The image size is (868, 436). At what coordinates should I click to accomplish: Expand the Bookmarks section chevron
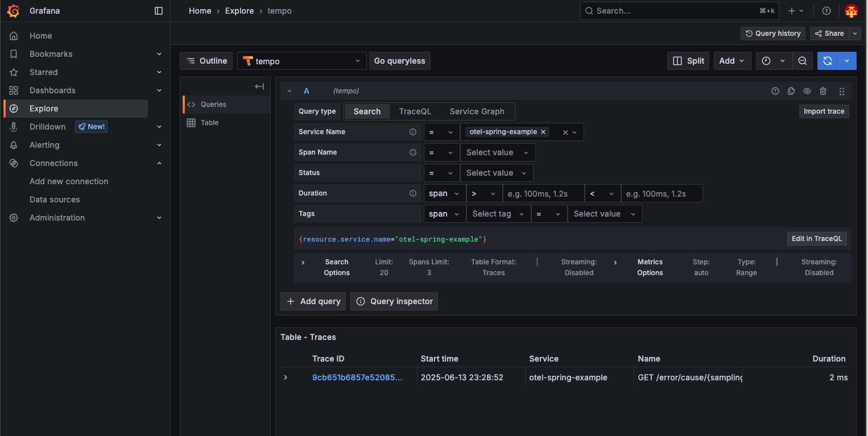tap(159, 54)
